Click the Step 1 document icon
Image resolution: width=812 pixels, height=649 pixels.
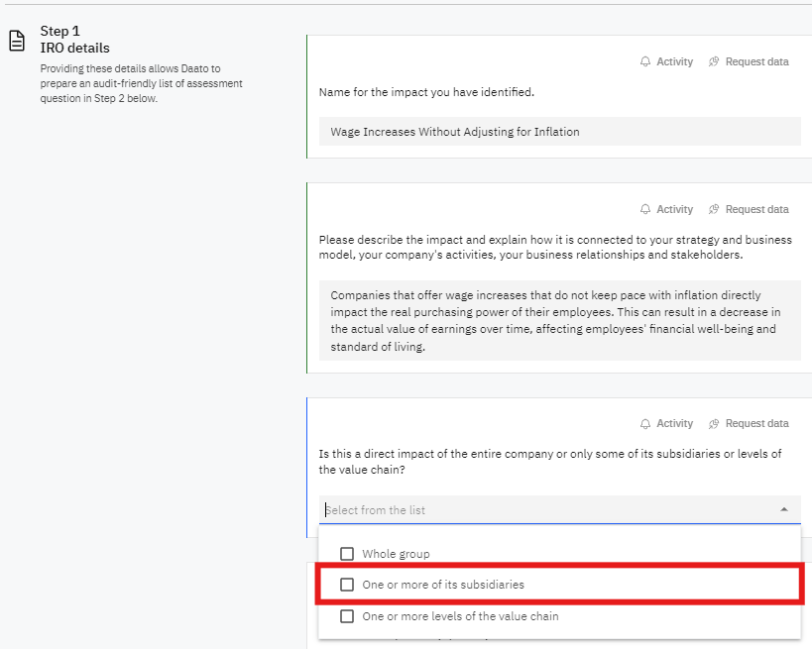17,41
